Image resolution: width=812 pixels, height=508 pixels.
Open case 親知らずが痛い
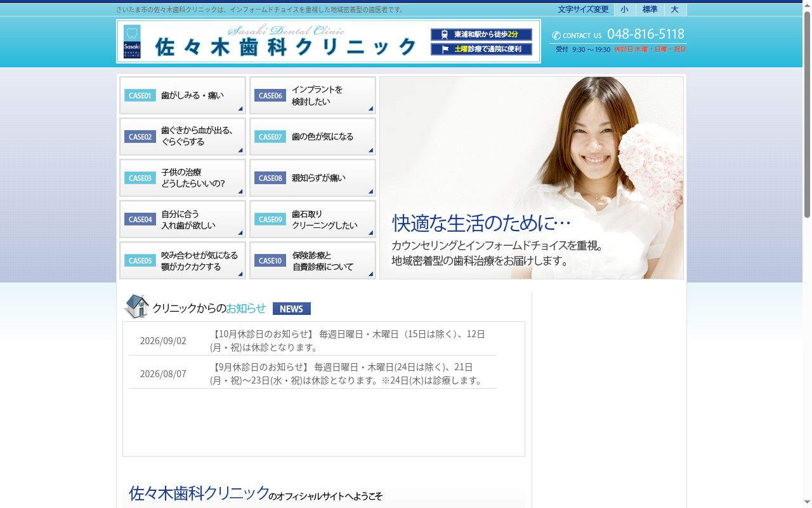[313, 178]
